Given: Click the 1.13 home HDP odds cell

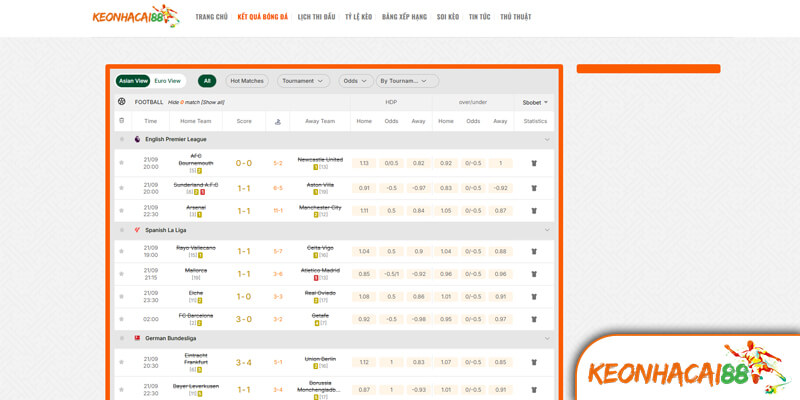Looking at the screenshot, I should point(364,163).
